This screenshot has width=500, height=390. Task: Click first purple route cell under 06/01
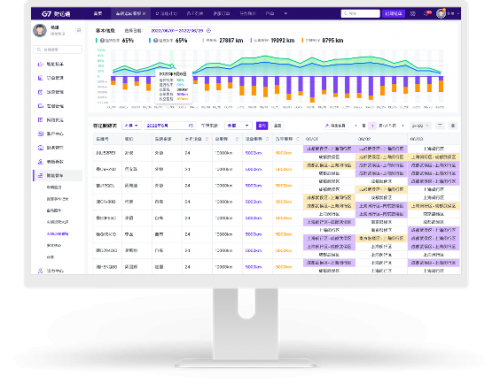pyautogui.click(x=329, y=149)
